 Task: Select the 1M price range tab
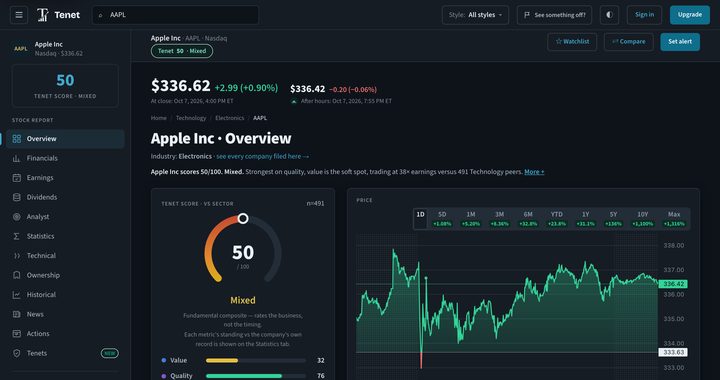[x=471, y=218]
